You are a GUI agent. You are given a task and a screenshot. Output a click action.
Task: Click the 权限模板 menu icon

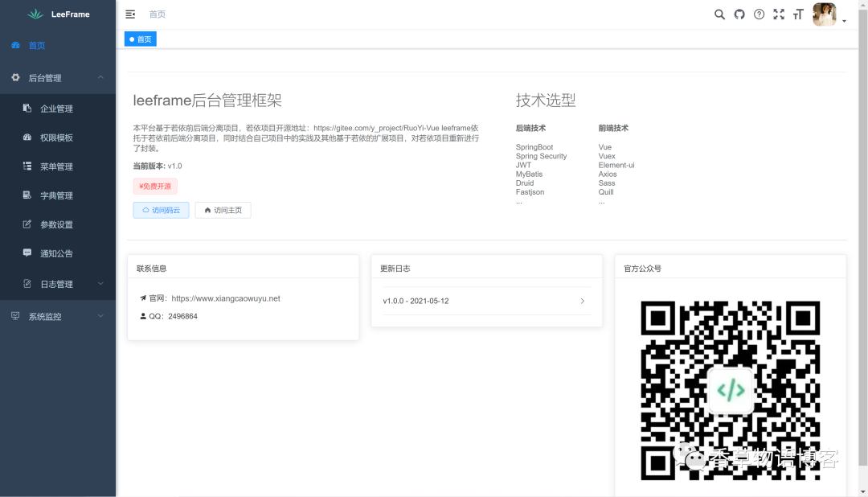(27, 137)
